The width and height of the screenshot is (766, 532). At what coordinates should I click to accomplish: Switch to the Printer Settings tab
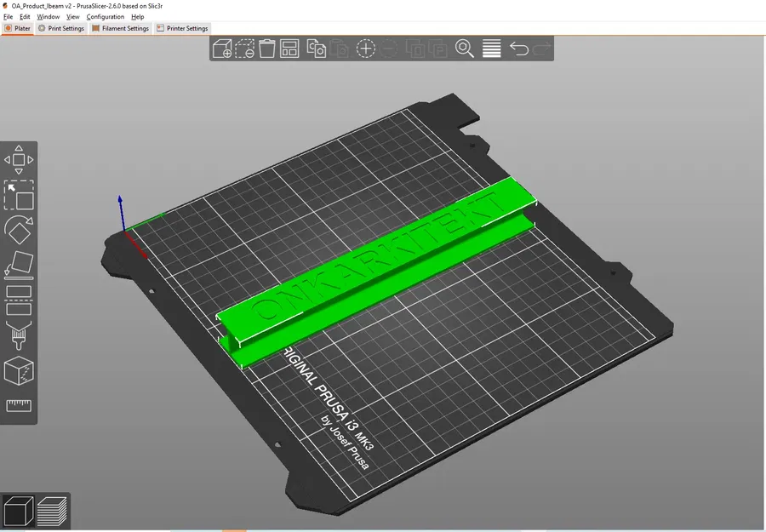point(182,27)
